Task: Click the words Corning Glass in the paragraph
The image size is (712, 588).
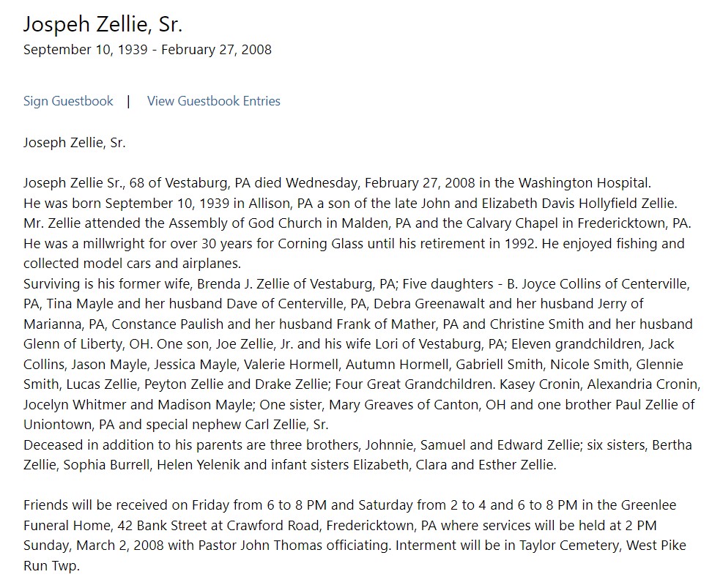Action: click(320, 244)
